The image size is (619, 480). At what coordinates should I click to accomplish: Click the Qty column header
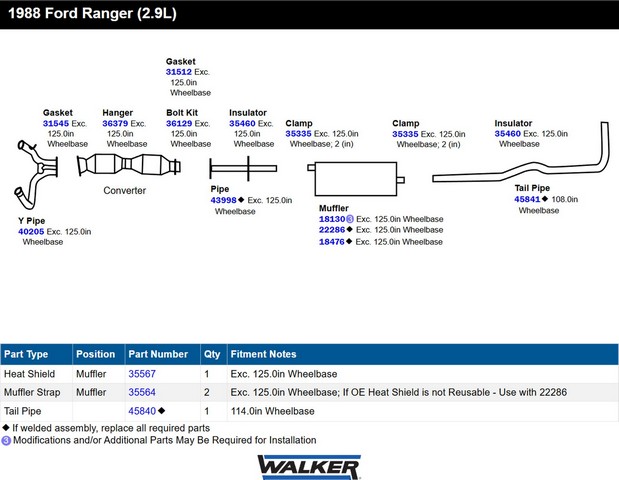[x=212, y=354]
